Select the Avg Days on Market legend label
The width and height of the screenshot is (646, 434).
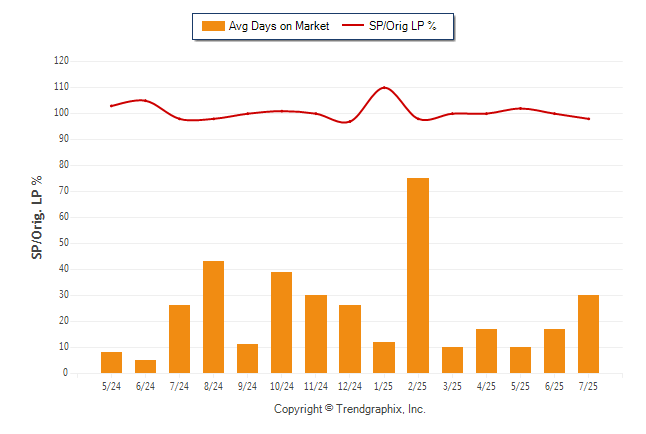279,26
